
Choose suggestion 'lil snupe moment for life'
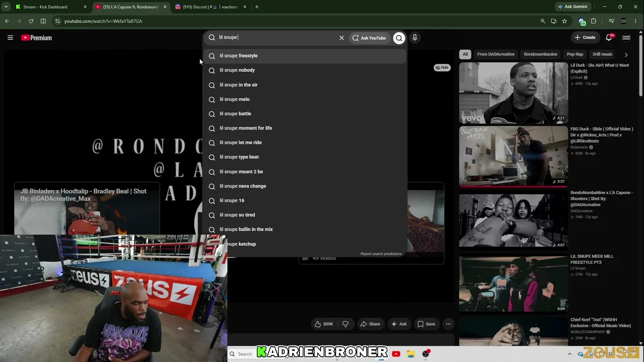click(x=304, y=128)
